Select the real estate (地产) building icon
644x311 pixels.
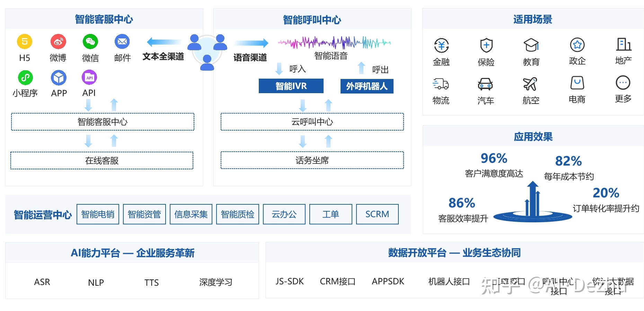[624, 44]
